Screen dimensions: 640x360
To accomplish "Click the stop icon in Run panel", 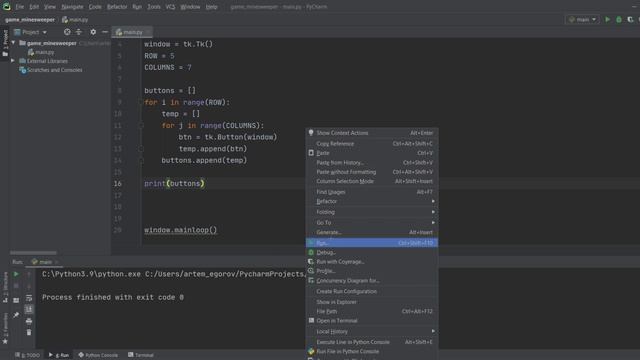I will tap(16, 286).
